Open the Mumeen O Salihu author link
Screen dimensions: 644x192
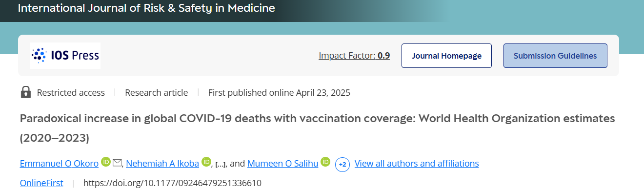pos(283,164)
